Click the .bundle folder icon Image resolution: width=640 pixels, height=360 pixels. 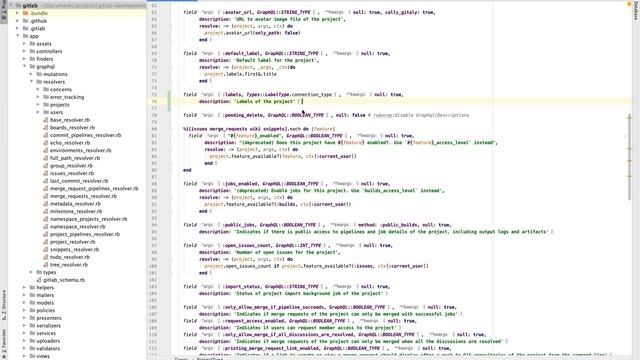point(26,13)
